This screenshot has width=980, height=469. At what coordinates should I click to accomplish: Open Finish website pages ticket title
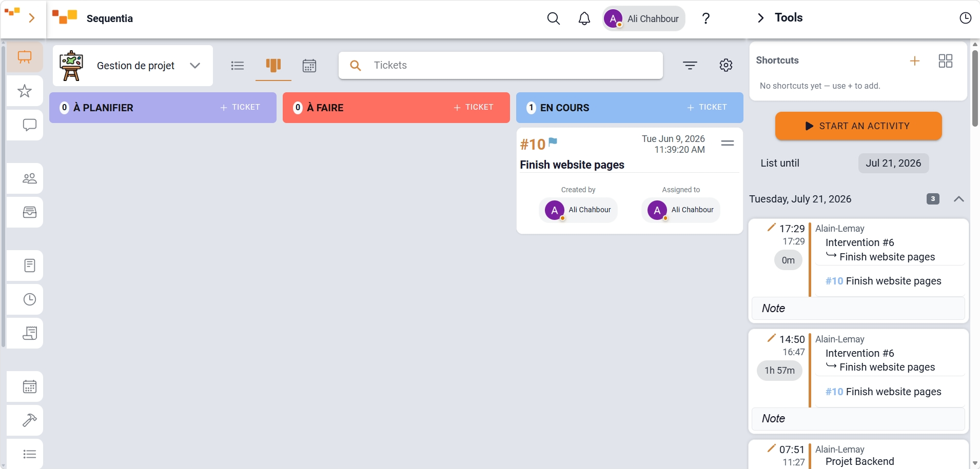(572, 165)
